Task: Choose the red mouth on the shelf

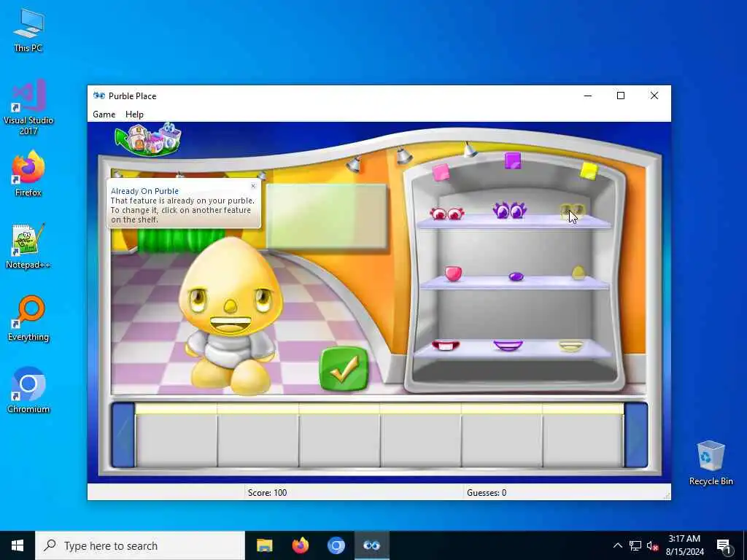Action: click(446, 345)
